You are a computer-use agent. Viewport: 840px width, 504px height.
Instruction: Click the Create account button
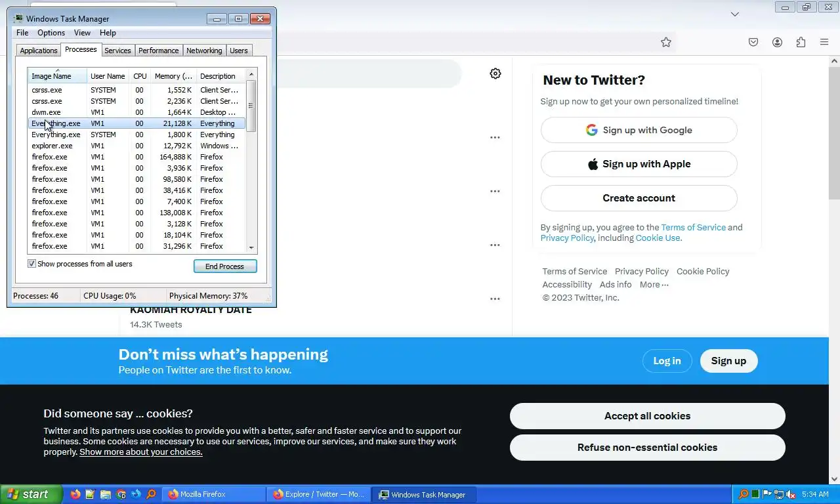click(639, 198)
